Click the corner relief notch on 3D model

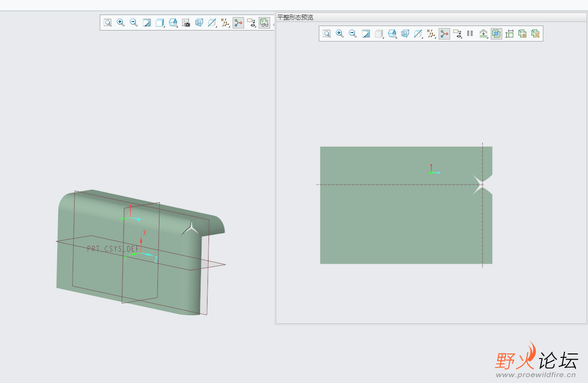pos(191,228)
